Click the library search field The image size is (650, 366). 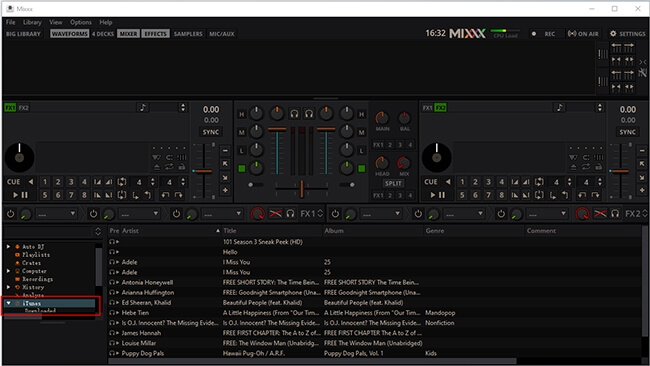(49, 231)
